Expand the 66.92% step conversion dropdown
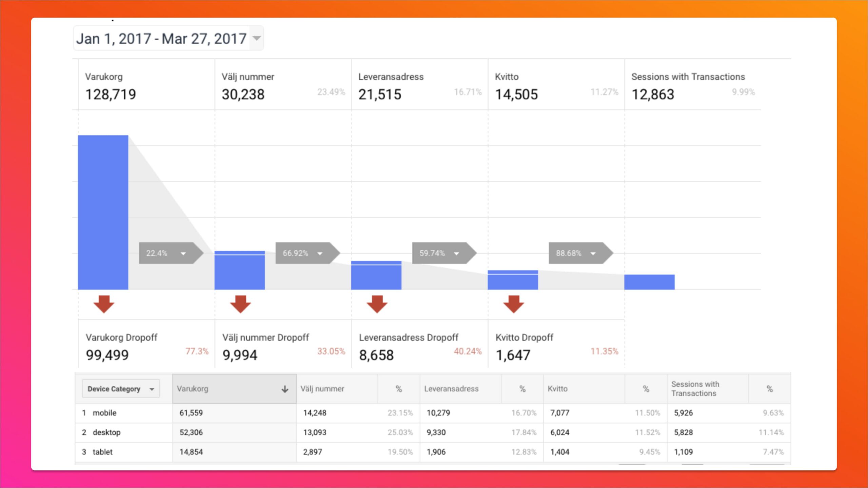This screenshot has width=868, height=488. [320, 253]
